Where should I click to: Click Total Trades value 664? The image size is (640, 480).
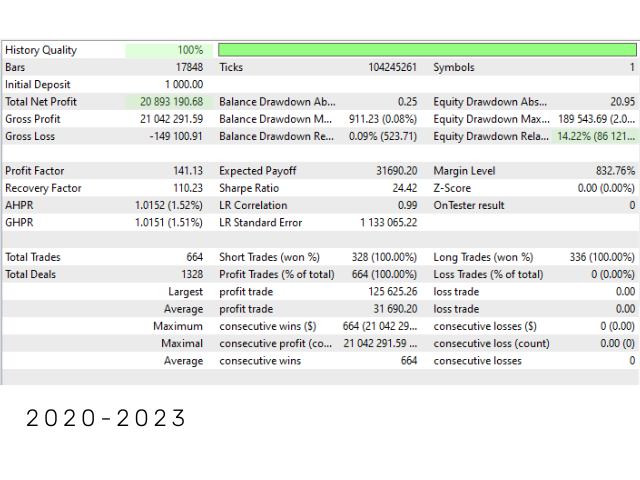pyautogui.click(x=195, y=257)
